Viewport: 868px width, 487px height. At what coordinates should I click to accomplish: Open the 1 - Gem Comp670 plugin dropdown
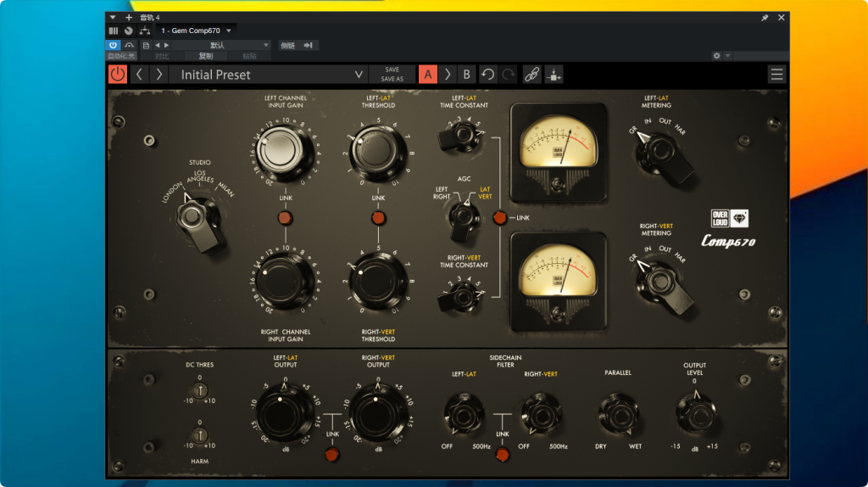(196, 31)
